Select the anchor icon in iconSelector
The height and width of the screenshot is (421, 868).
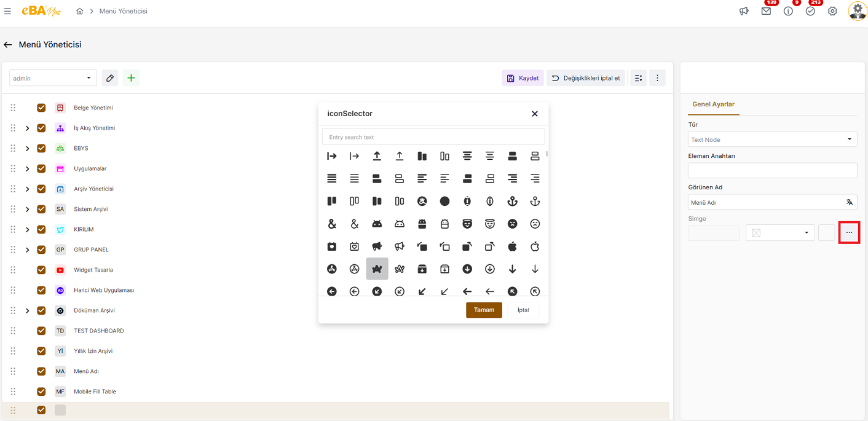pyautogui.click(x=512, y=201)
